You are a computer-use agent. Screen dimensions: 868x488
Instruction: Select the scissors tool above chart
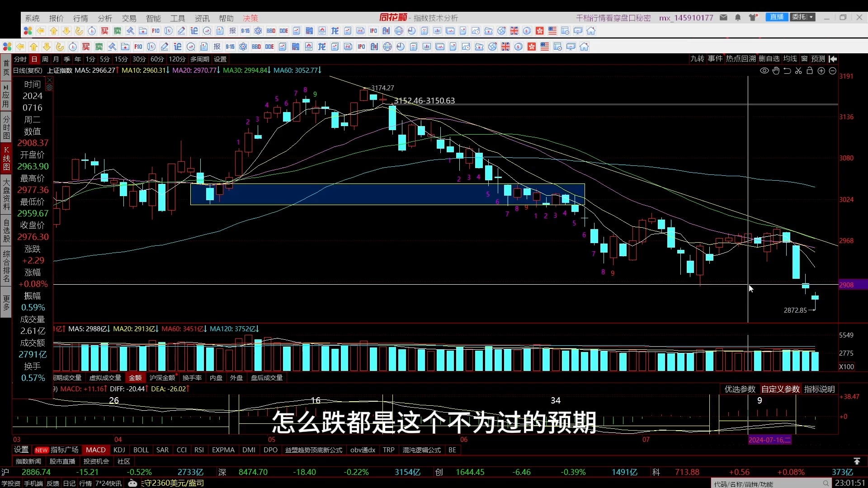click(x=798, y=70)
